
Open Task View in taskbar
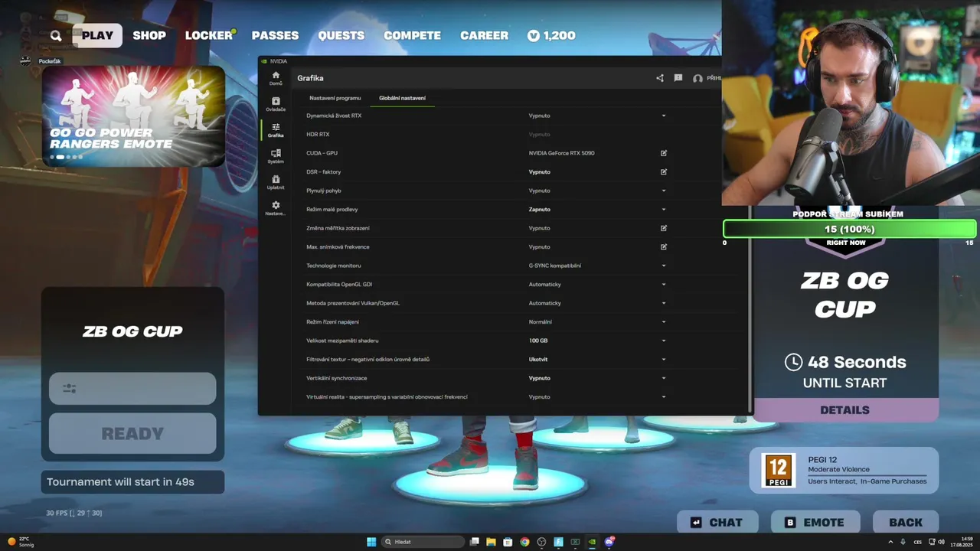475,542
